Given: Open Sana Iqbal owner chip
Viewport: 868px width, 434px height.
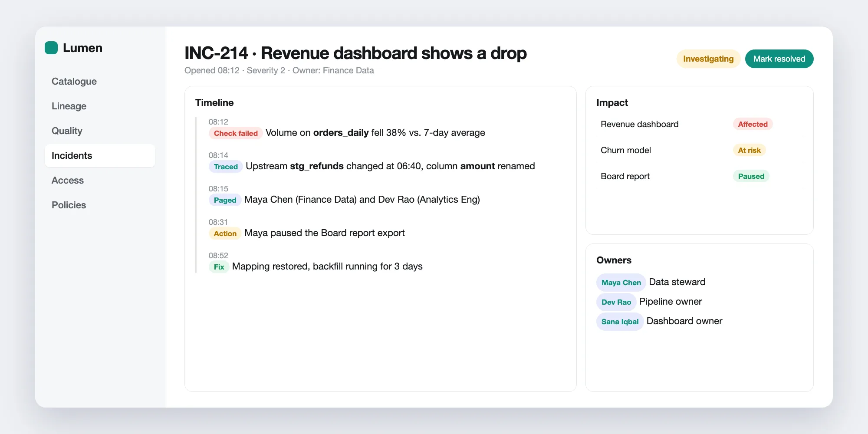Looking at the screenshot, I should click(620, 322).
